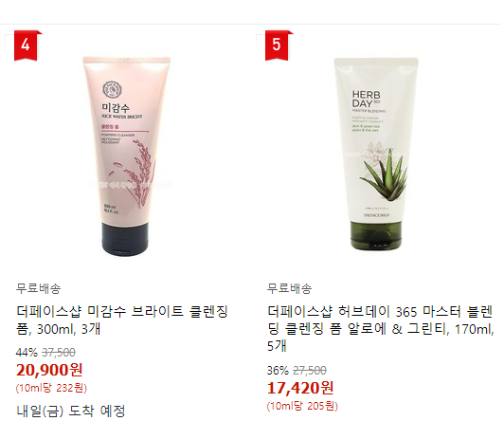Image resolution: width=504 pixels, height=421 pixels.
Task: Click the 무료배송 label under product 5
Action: 289,288
